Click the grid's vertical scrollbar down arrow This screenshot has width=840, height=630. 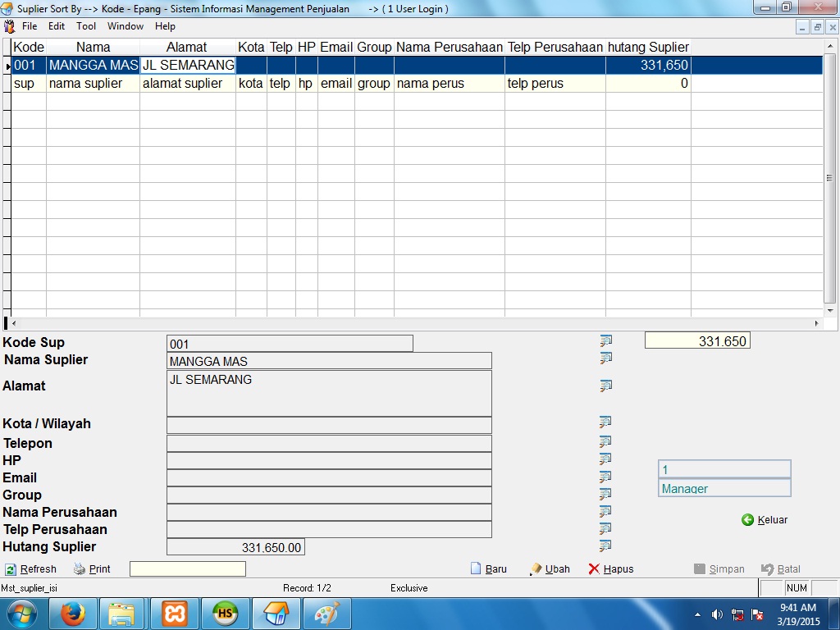[x=829, y=311]
